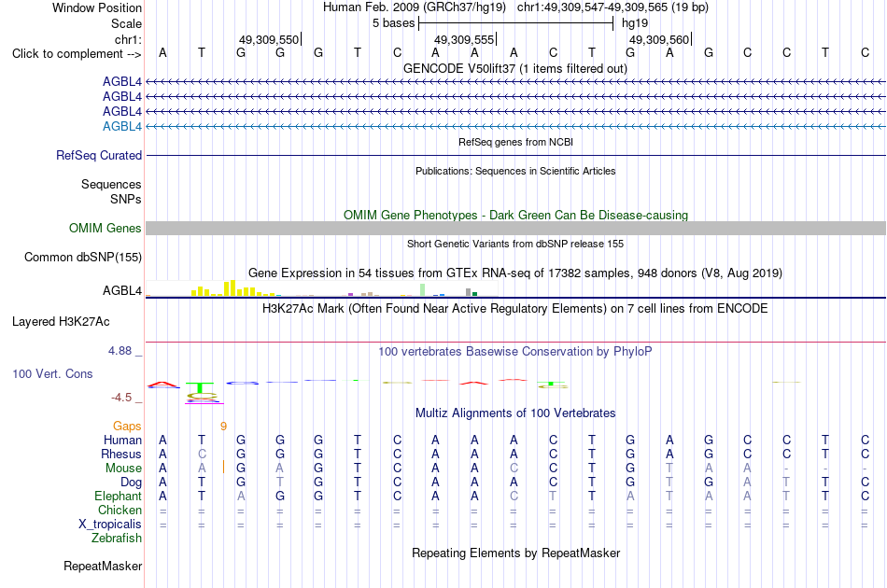The image size is (887, 588).
Task: Click the OMIM Genes side label
Action: 106,228
